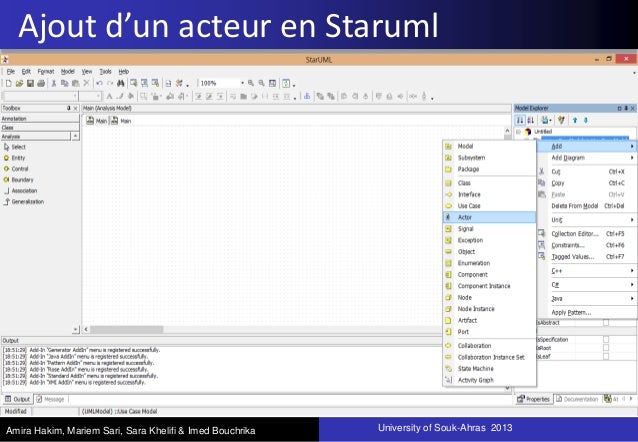Open the Annotation section in Toolbox
The width and height of the screenshot is (638, 442).
point(40,119)
